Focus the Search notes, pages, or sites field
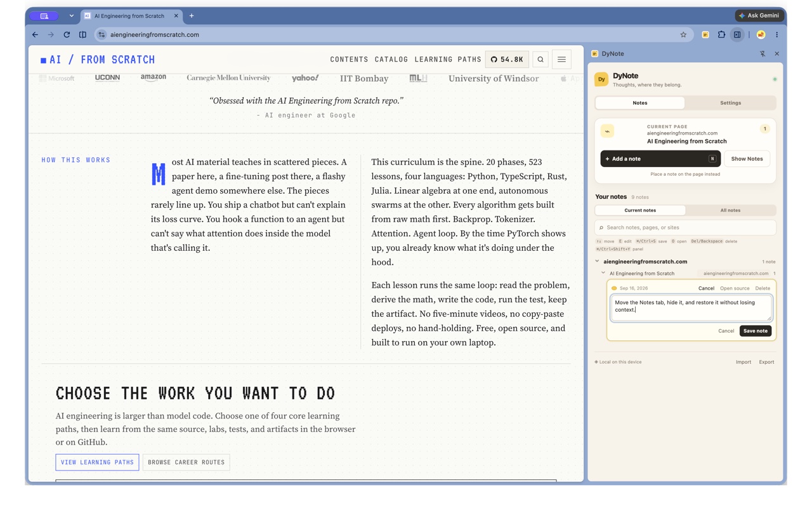The image size is (812, 508). tap(685, 227)
